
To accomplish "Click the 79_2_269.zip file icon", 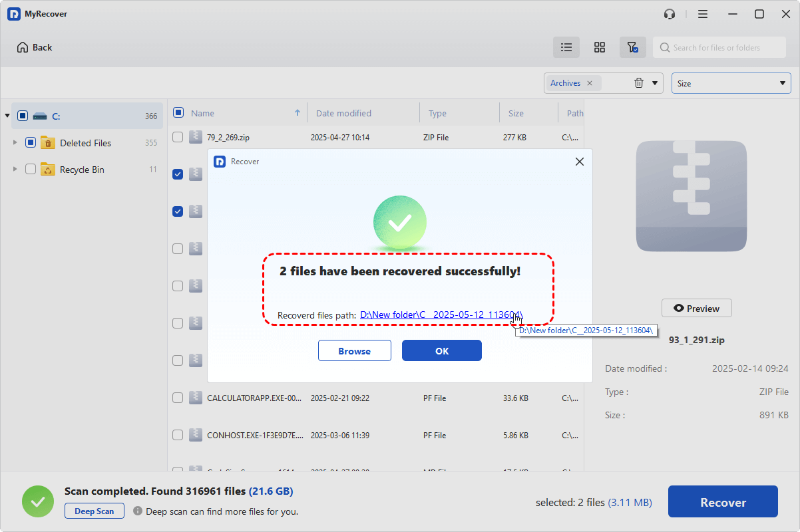I will click(195, 137).
